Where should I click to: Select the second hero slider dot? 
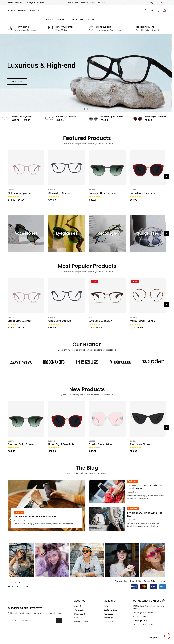pos(87,109)
